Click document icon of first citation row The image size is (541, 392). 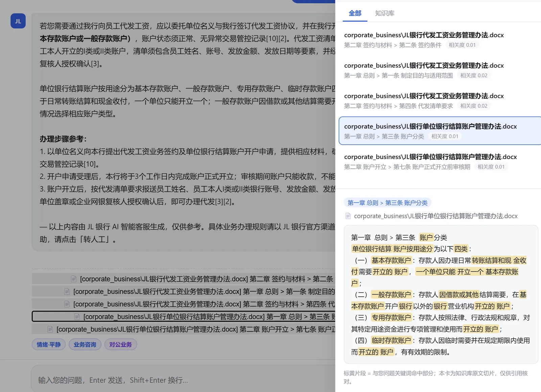74,279
